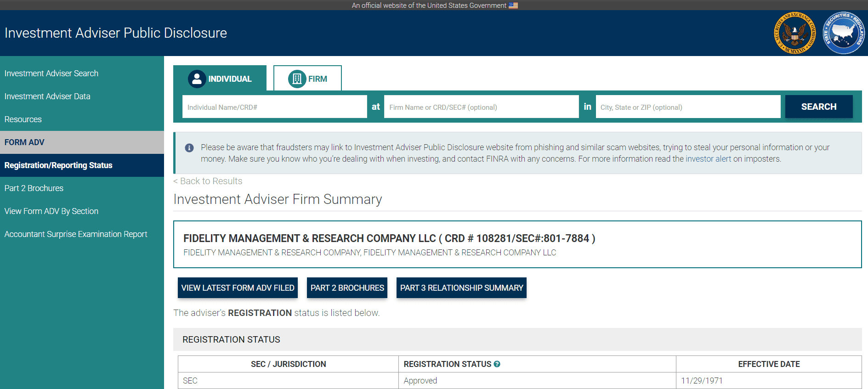Screen dimensions: 868x389
Task: Click the SEARCH button
Action: point(819,107)
